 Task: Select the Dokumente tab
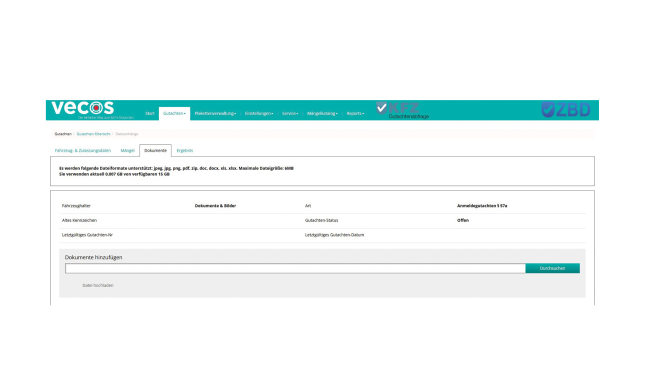155,150
